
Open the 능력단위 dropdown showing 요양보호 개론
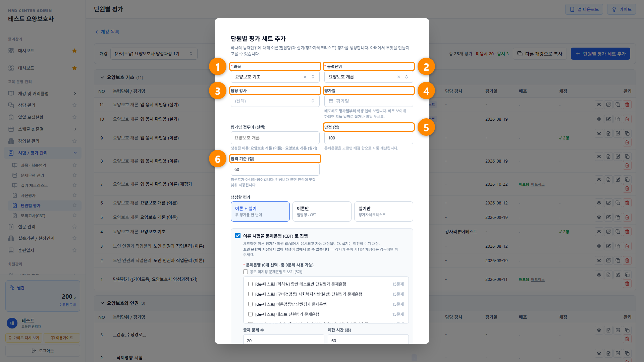[369, 77]
